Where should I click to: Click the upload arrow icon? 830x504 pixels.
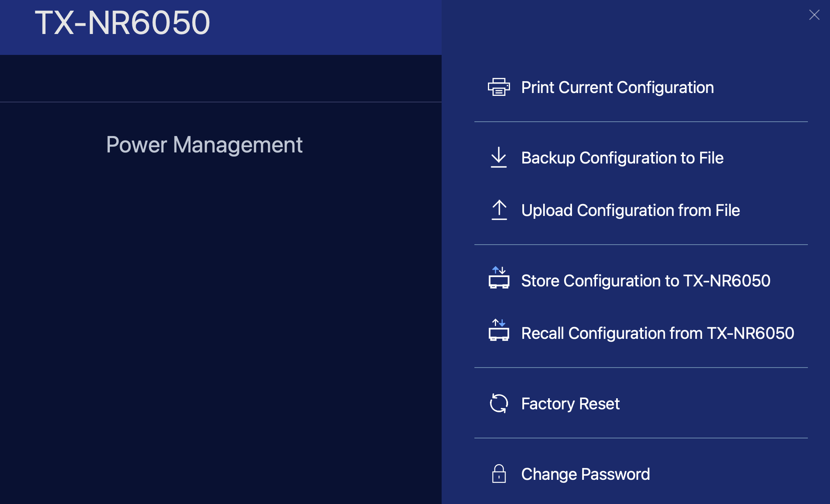tap(499, 210)
